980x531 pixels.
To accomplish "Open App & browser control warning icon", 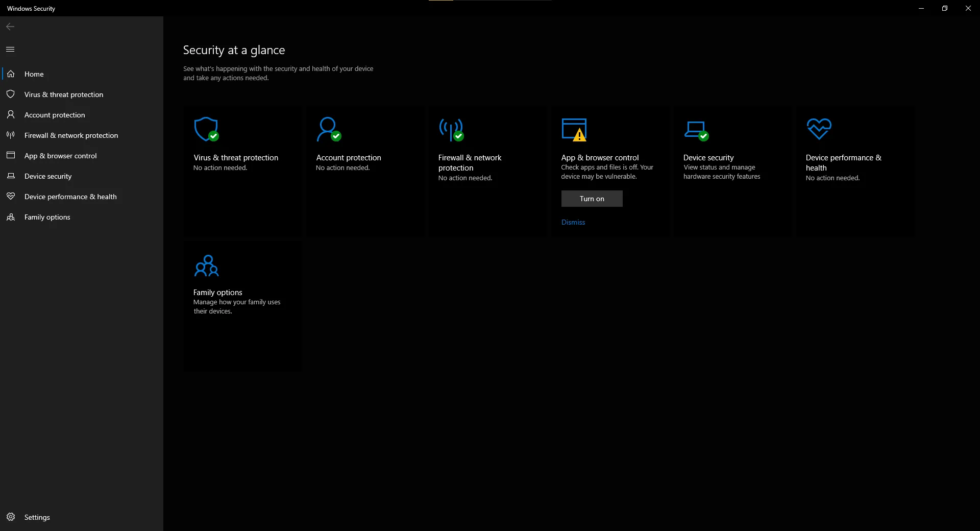I will pos(574,130).
